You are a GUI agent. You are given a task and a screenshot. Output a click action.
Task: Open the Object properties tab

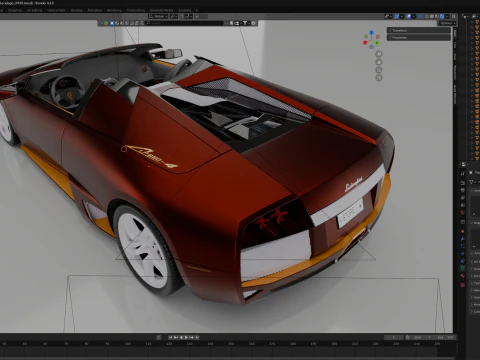click(x=463, y=231)
